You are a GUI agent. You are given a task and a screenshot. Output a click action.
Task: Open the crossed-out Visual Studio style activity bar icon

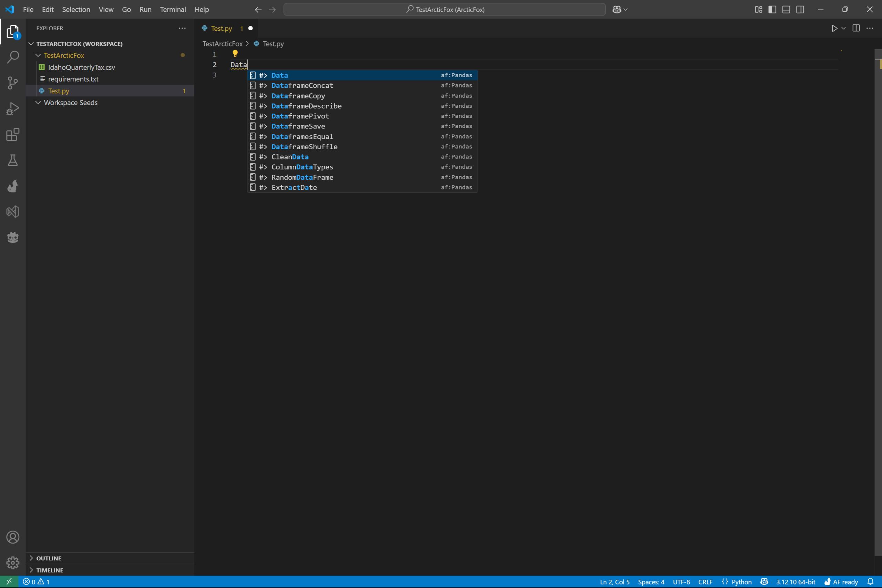pyautogui.click(x=13, y=212)
